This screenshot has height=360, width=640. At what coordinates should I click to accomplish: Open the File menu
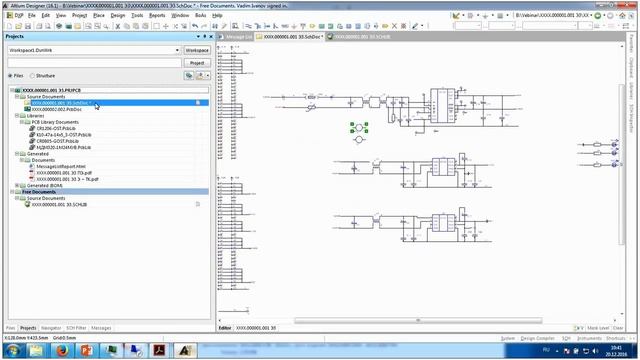click(32, 16)
